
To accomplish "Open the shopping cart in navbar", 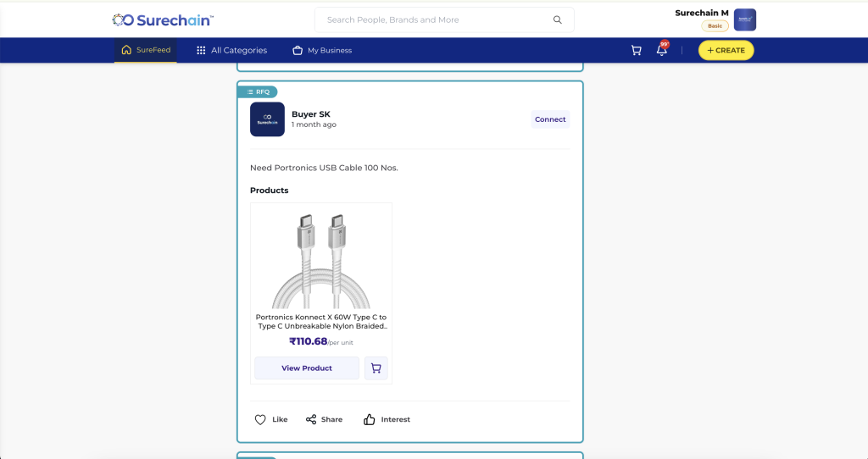I will pos(636,50).
